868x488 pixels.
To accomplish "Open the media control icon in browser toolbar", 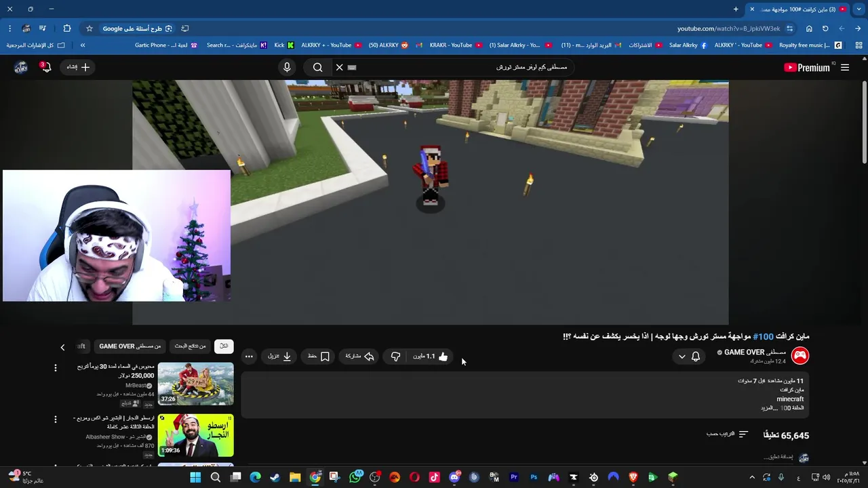I will pyautogui.click(x=43, y=28).
